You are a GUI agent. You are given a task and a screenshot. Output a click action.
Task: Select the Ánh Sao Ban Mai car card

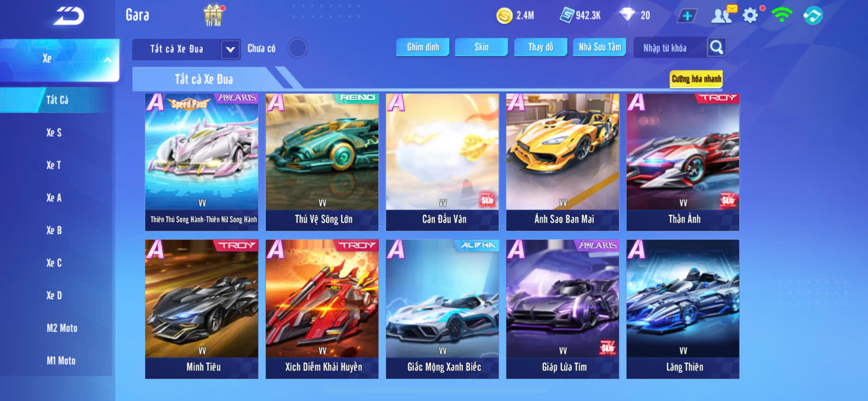pos(562,162)
